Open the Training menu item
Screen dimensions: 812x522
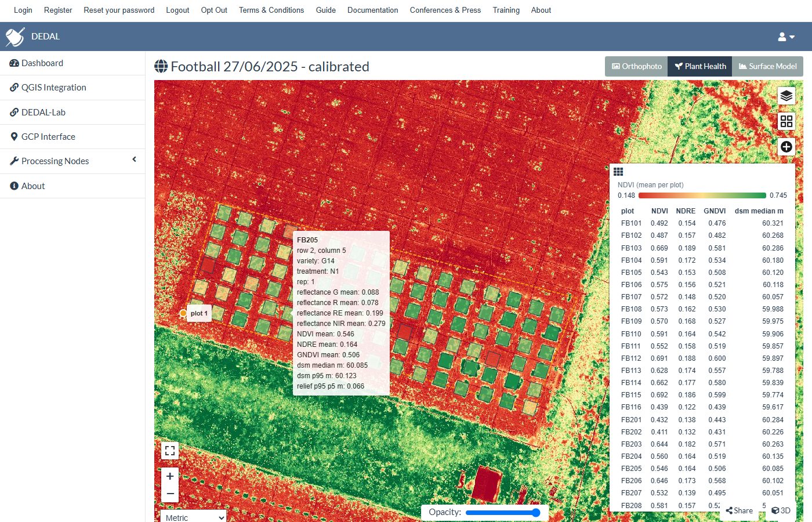506,10
